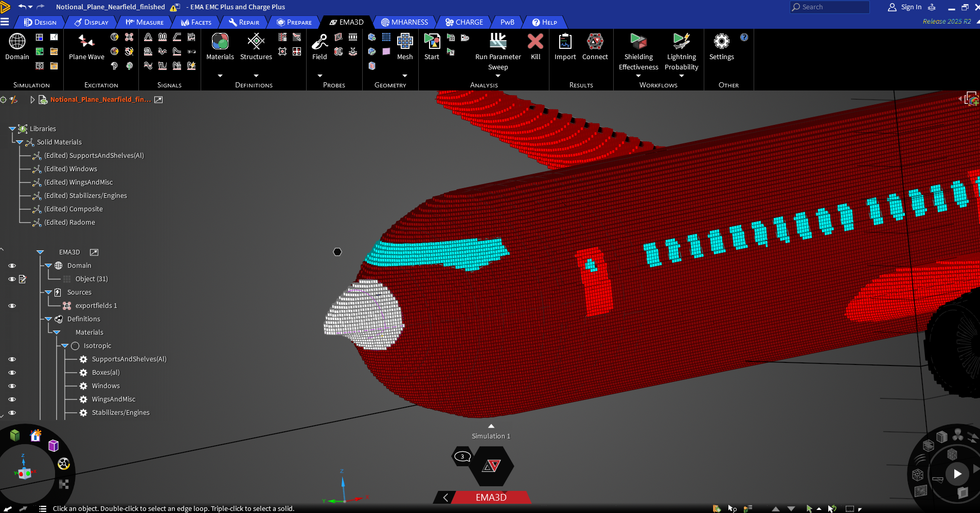Open the Display ribbon tab

(91, 22)
